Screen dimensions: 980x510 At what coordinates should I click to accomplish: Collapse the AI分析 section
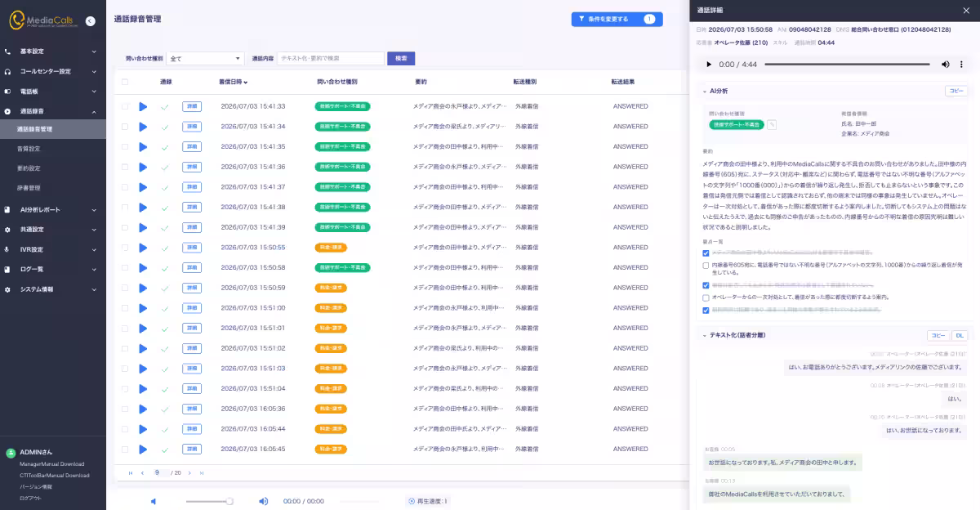[705, 91]
